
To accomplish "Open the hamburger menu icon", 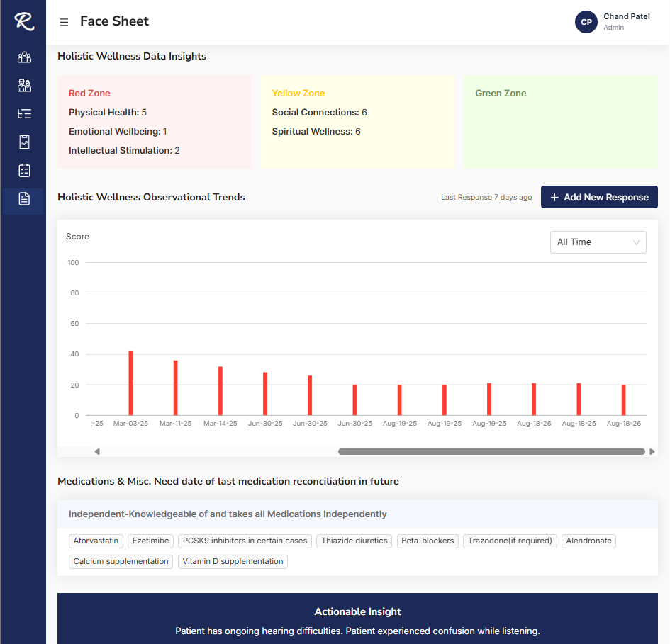I will pyautogui.click(x=64, y=22).
